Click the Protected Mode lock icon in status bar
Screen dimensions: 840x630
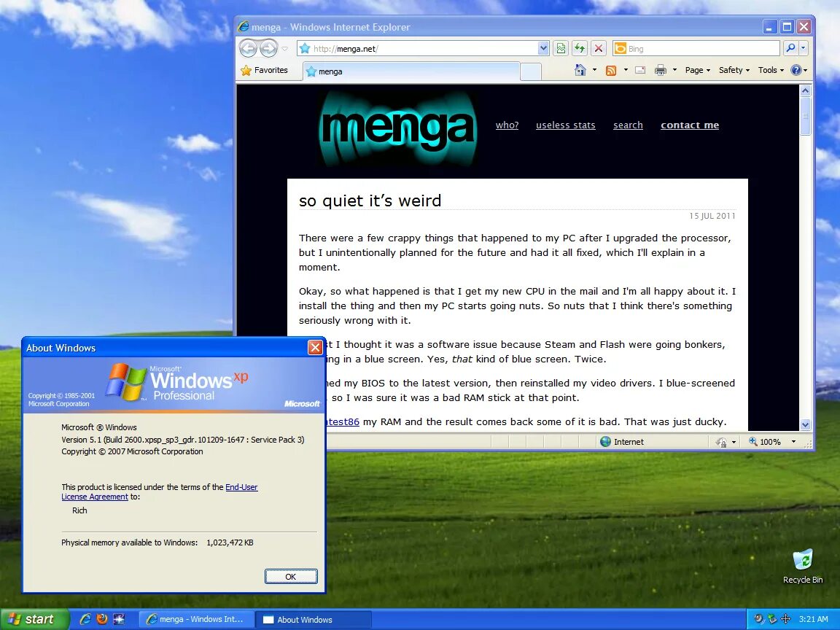pyautogui.click(x=722, y=442)
